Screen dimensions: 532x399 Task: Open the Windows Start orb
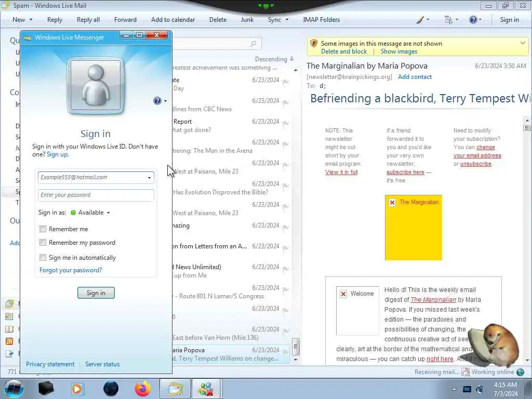pos(14,389)
